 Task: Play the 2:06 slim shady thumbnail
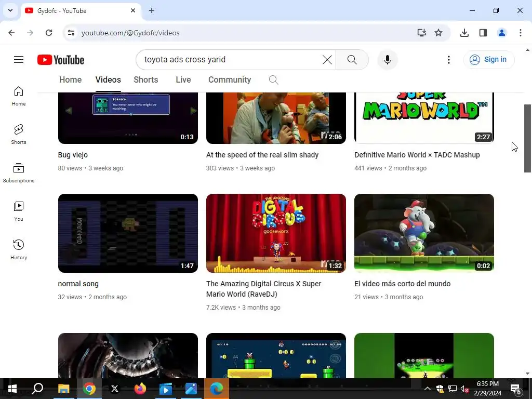(276, 118)
